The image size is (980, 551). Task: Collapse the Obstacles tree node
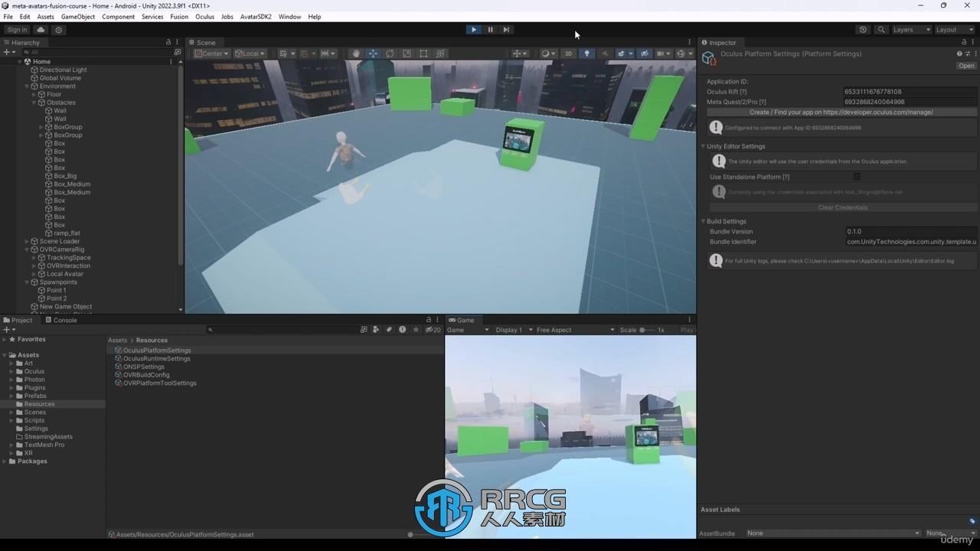[x=34, y=103]
